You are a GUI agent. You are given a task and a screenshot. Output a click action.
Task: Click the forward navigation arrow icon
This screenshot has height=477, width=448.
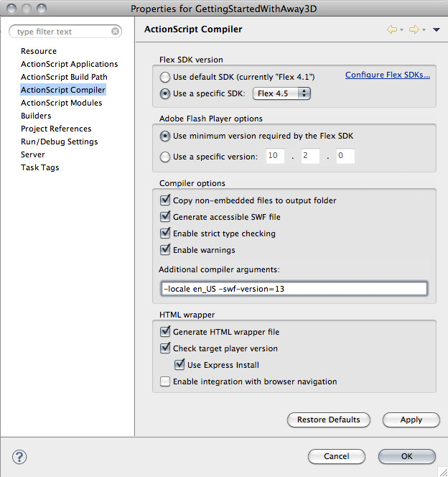coord(414,29)
